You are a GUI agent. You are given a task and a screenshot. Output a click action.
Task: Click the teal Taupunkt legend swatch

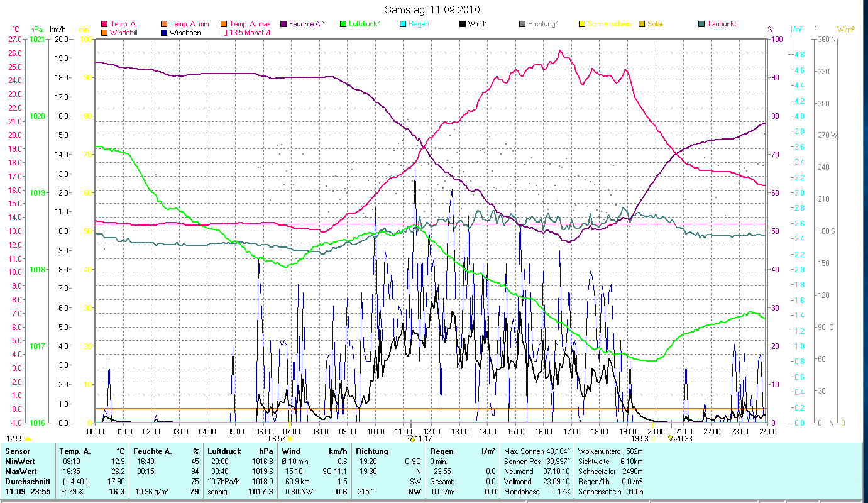click(x=702, y=24)
